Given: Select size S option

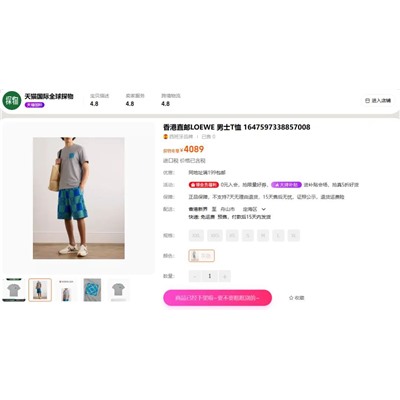Looking at the screenshot, I should click(x=248, y=236).
